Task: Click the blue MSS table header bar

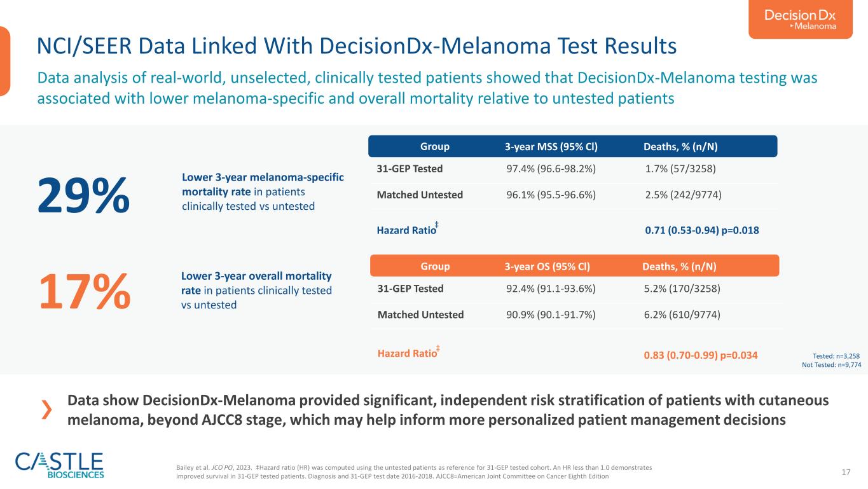Action: tap(572, 146)
